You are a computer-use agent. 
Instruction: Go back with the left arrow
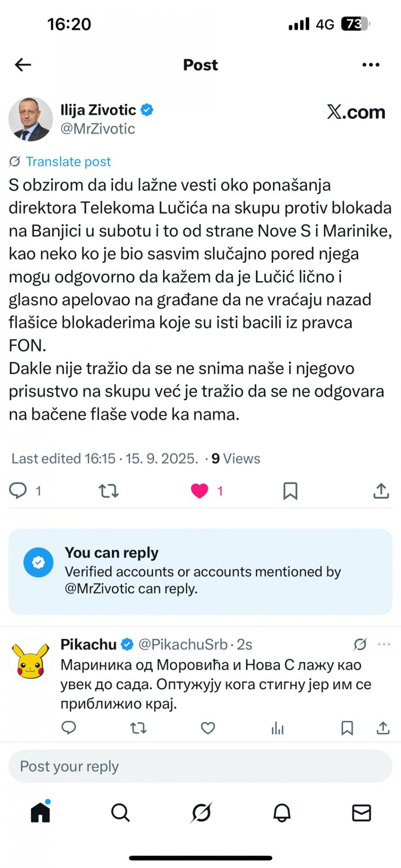(x=22, y=65)
